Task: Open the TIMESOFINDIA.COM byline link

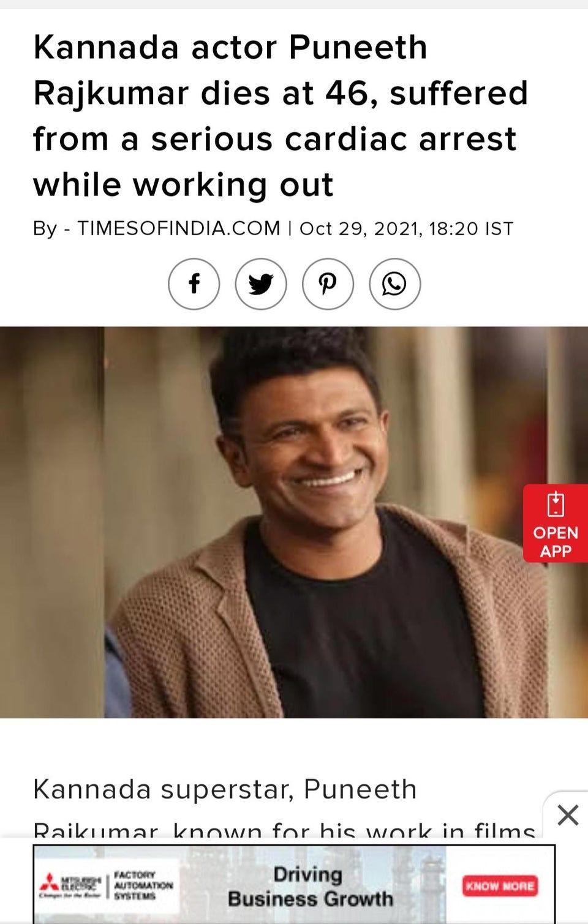Action: coord(178,228)
